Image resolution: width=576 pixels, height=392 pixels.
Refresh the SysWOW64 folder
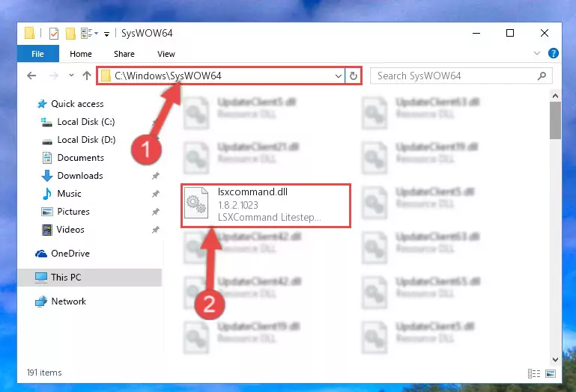(354, 76)
